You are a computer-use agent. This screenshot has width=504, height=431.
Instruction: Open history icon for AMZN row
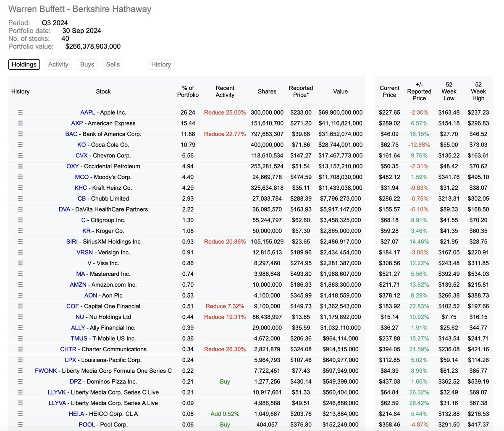20,285
